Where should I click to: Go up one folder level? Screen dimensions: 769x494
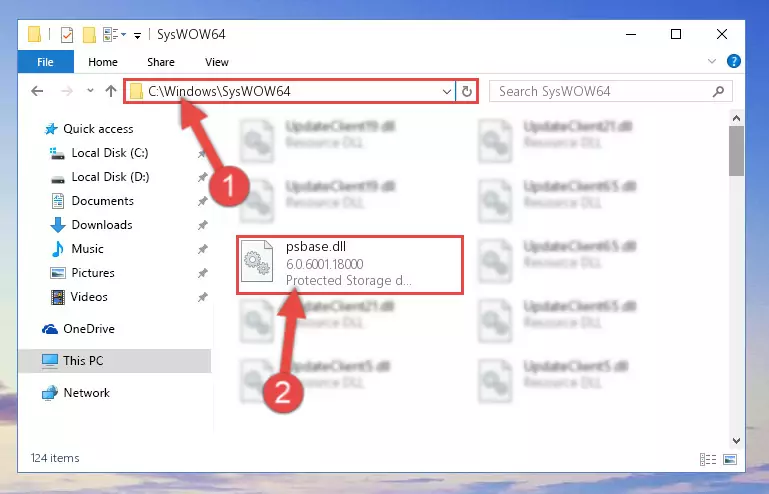[111, 91]
